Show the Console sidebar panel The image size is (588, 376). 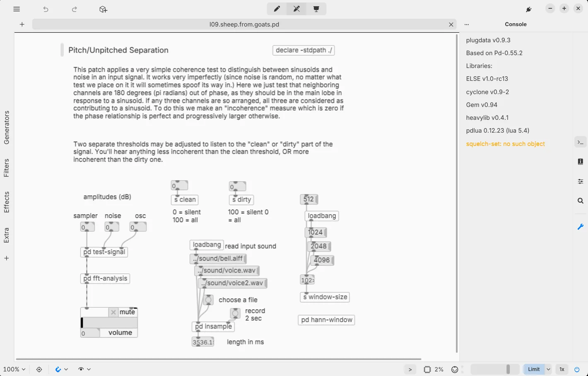pyautogui.click(x=581, y=142)
